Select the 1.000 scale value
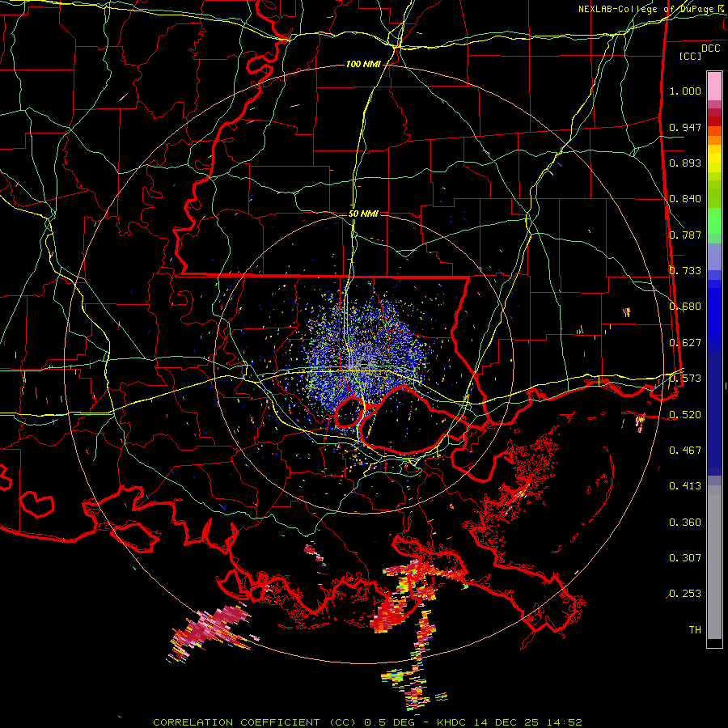Image resolution: width=728 pixels, height=728 pixels. [685, 91]
